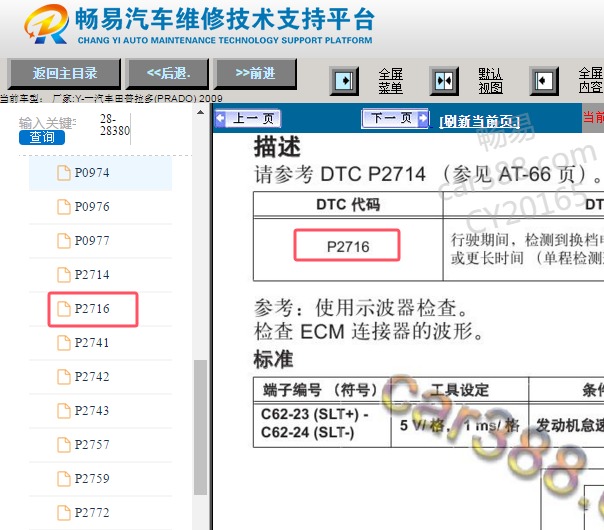This screenshot has height=530, width=604.
Task: Click the 端子编号 (符号) column header
Action: tap(320, 390)
